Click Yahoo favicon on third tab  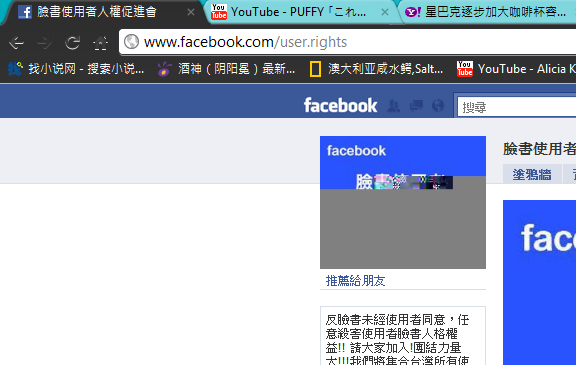pos(413,12)
